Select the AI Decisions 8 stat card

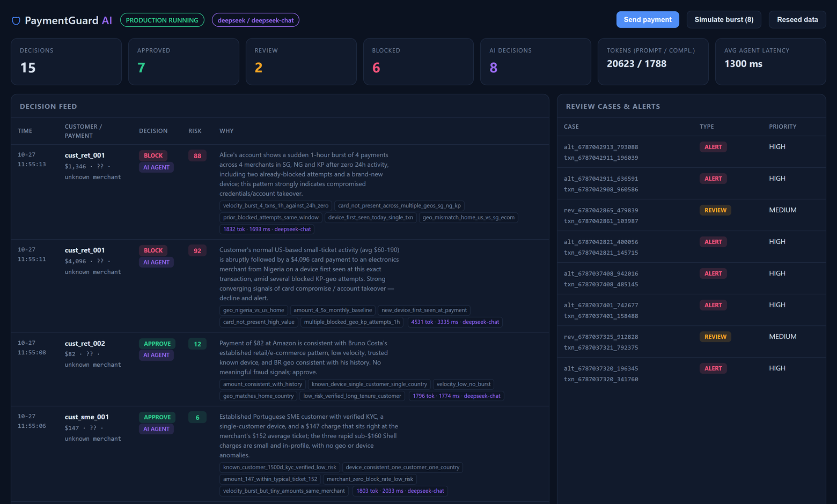coord(535,62)
